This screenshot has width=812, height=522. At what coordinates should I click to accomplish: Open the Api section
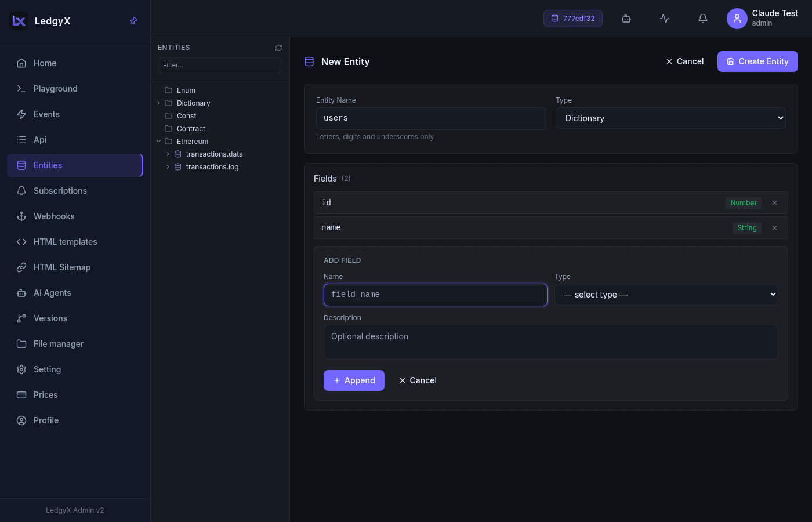click(x=75, y=140)
